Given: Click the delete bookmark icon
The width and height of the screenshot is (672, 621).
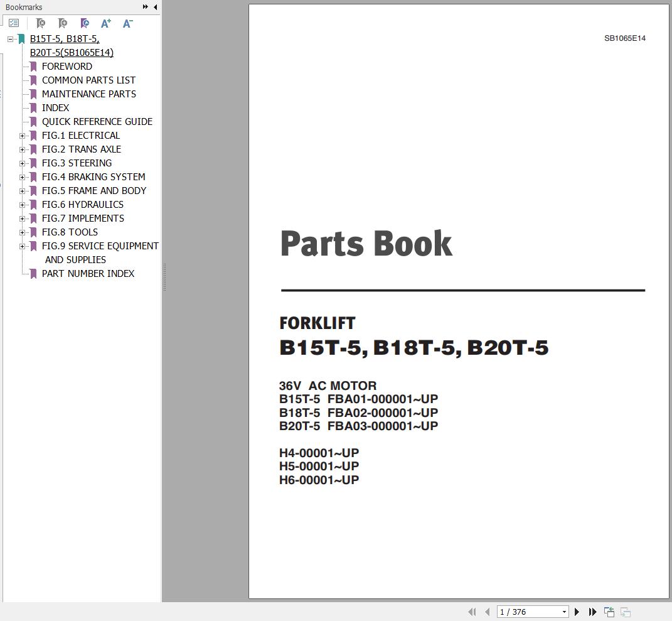Looking at the screenshot, I should tap(41, 23).
